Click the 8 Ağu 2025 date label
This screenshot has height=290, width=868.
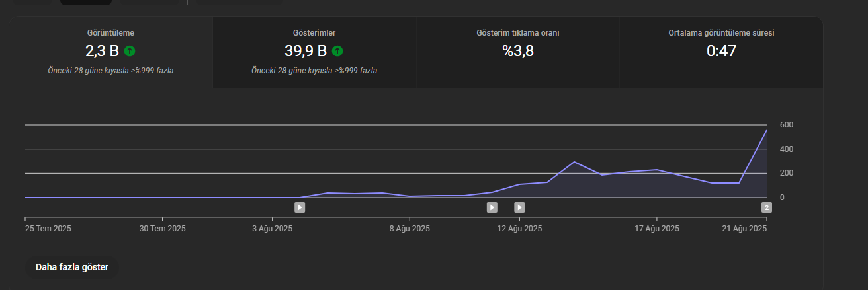click(x=410, y=229)
